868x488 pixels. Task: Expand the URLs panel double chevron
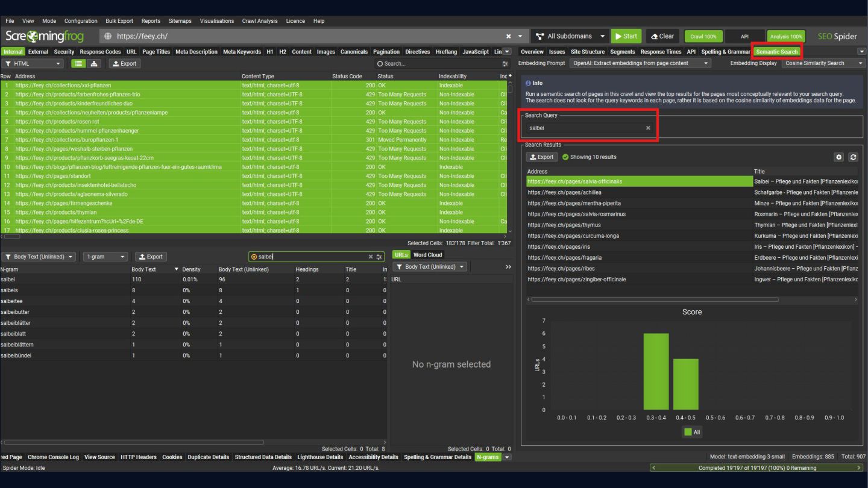(508, 267)
